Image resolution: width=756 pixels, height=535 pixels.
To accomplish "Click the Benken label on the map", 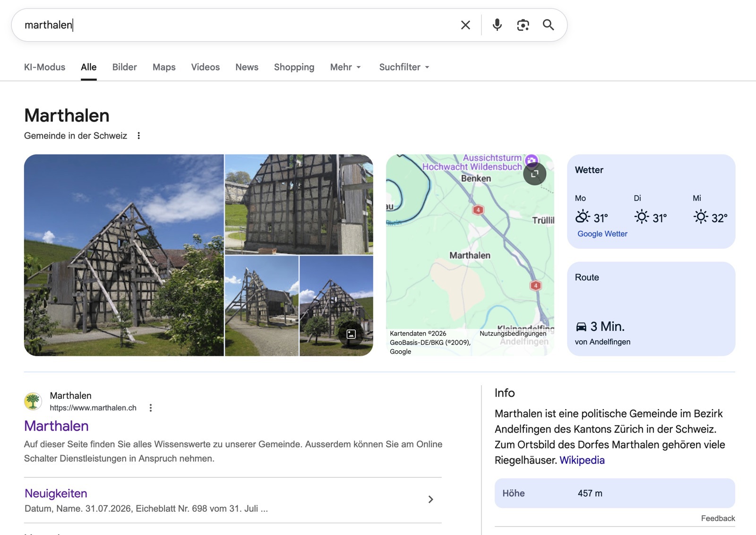I will point(476,179).
